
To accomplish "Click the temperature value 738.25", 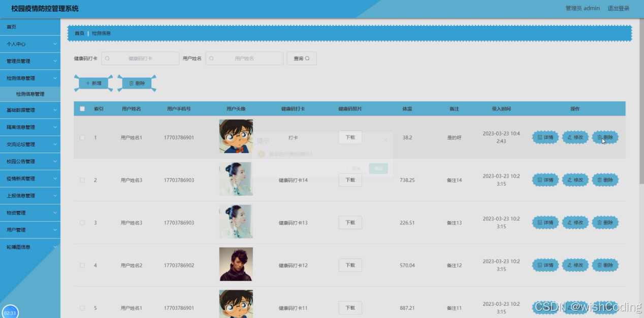I will pyautogui.click(x=407, y=180).
